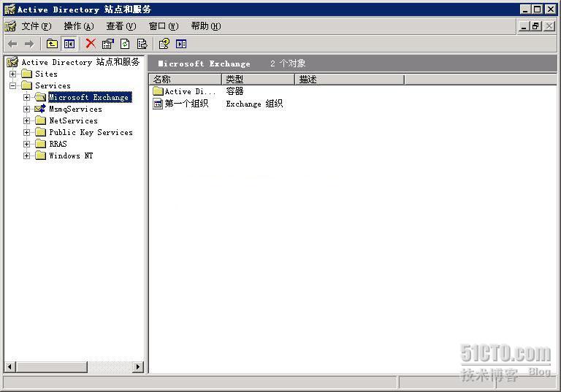Collapse the Services node

coord(13,86)
